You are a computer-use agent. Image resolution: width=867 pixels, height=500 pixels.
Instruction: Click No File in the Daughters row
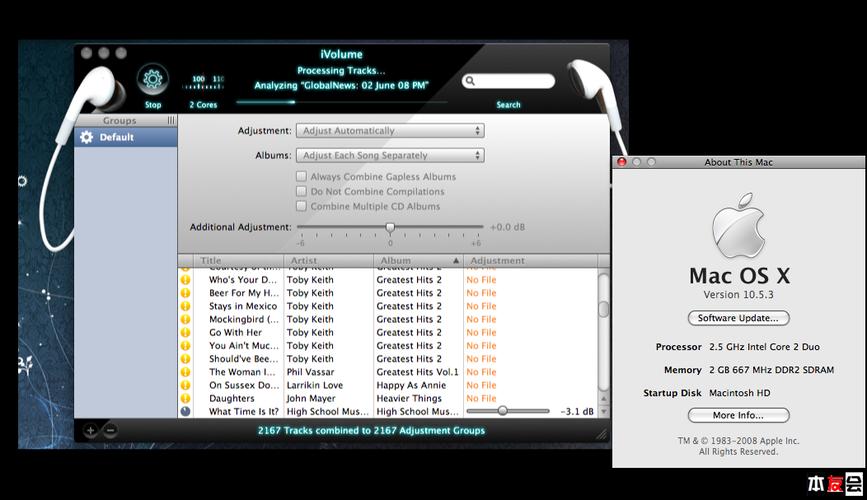[481, 398]
